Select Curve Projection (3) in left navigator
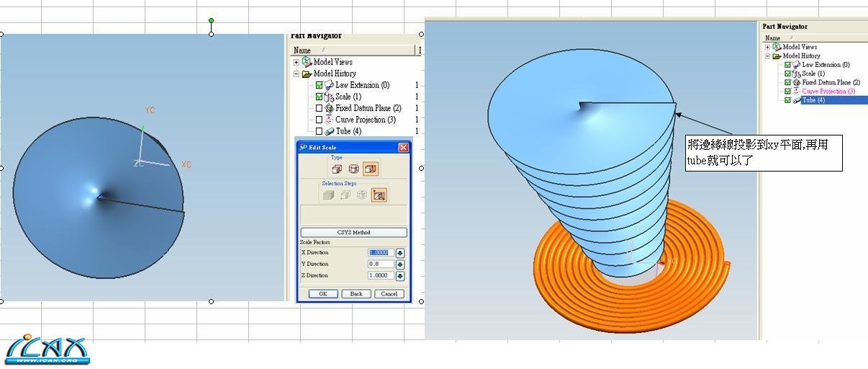 coord(366,120)
